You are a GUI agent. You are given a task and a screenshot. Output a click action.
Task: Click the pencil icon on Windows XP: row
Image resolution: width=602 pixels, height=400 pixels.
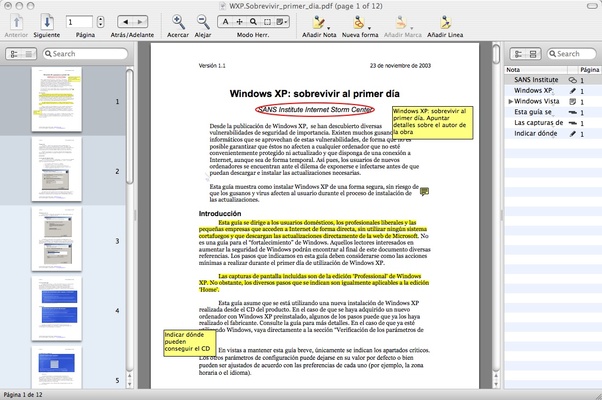[x=572, y=91]
